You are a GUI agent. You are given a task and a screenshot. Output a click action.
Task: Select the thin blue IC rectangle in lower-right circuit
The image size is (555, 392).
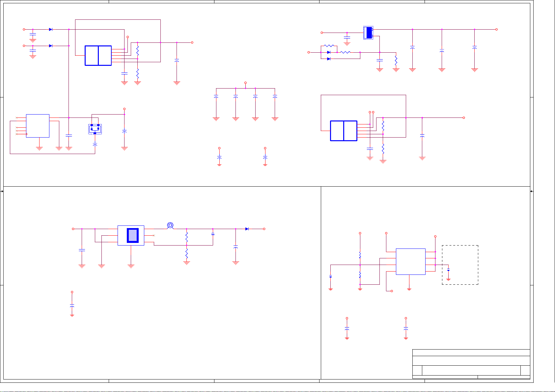[410, 262]
